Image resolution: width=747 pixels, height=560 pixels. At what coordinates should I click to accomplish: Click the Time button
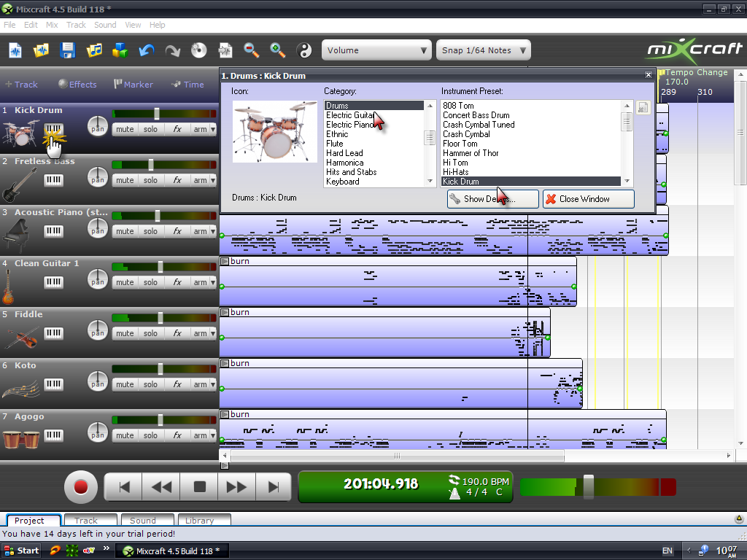187,85
